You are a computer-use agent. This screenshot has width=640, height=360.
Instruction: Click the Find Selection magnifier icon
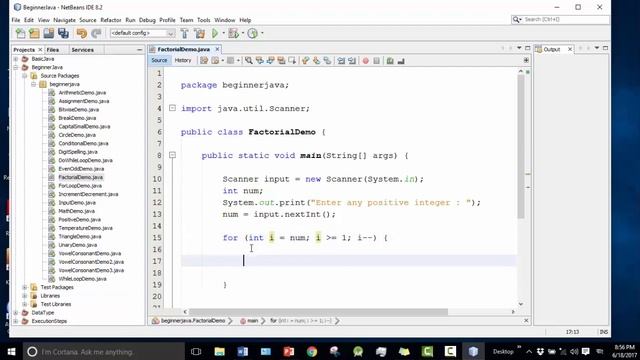point(249,60)
